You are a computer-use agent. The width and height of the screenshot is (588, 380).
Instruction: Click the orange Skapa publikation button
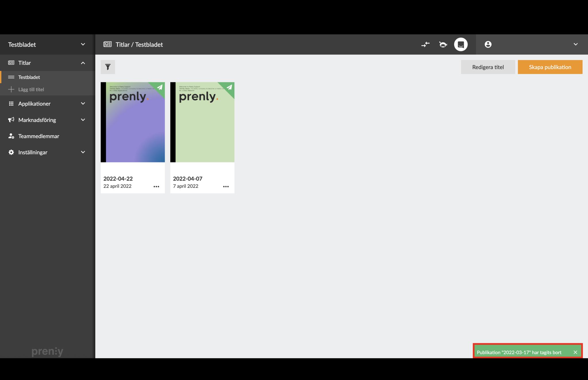tap(550, 67)
